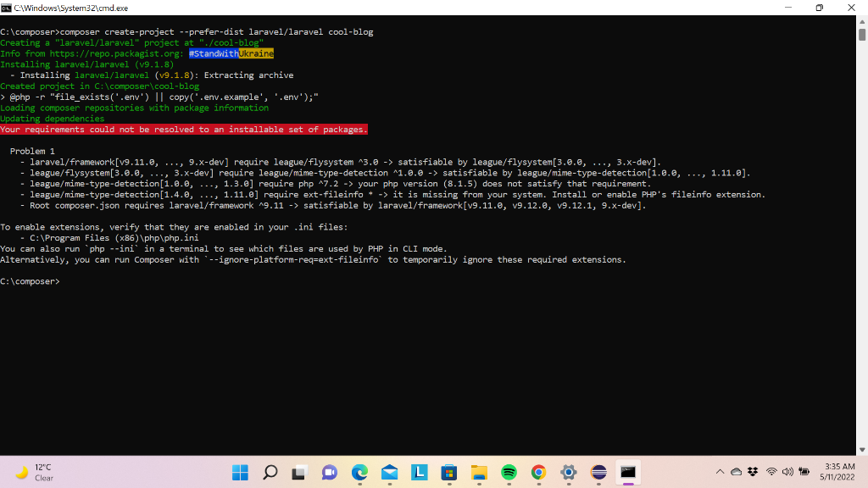Screen dimensions: 868x488
Task: Click the "composer create-project" command line
Action: 186,32
